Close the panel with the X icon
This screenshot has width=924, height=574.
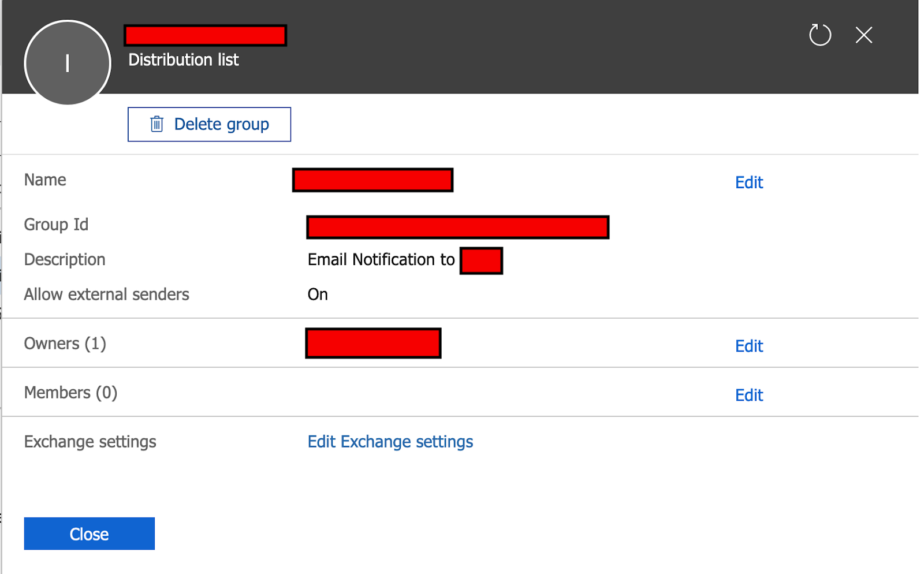tap(863, 35)
